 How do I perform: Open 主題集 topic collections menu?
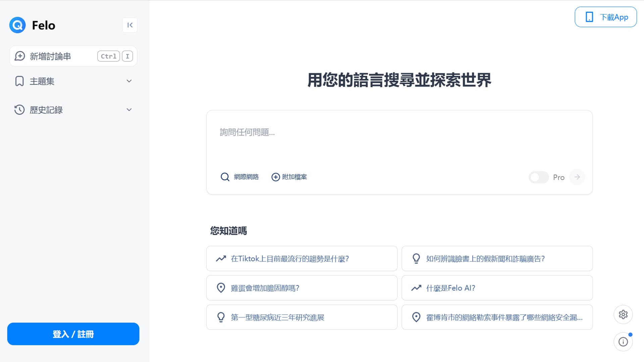pyautogui.click(x=73, y=81)
